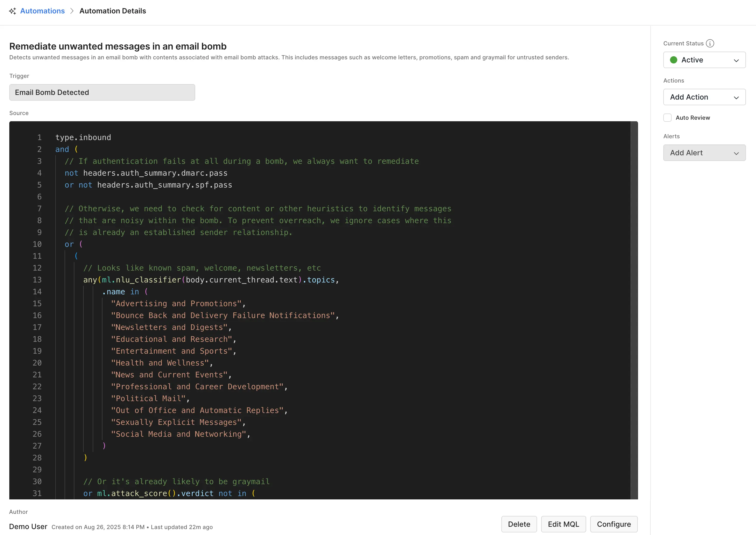
Task: Click chevron arrow in Active status
Action: (x=736, y=60)
